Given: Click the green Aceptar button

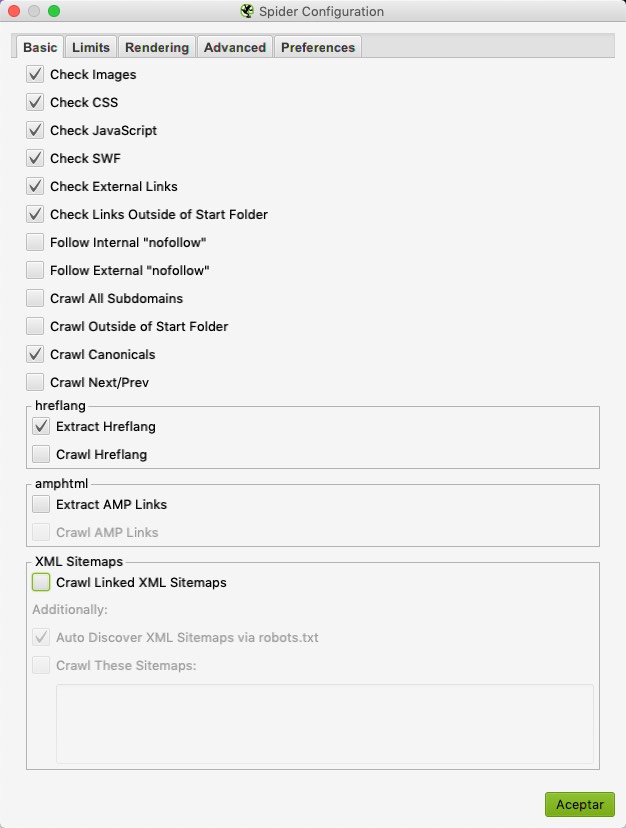Looking at the screenshot, I should (580, 805).
